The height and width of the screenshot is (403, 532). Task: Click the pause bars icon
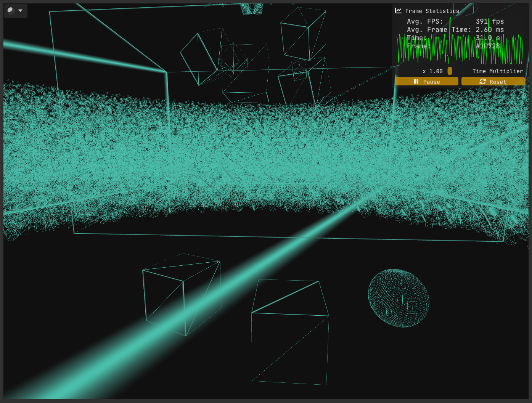coord(416,82)
